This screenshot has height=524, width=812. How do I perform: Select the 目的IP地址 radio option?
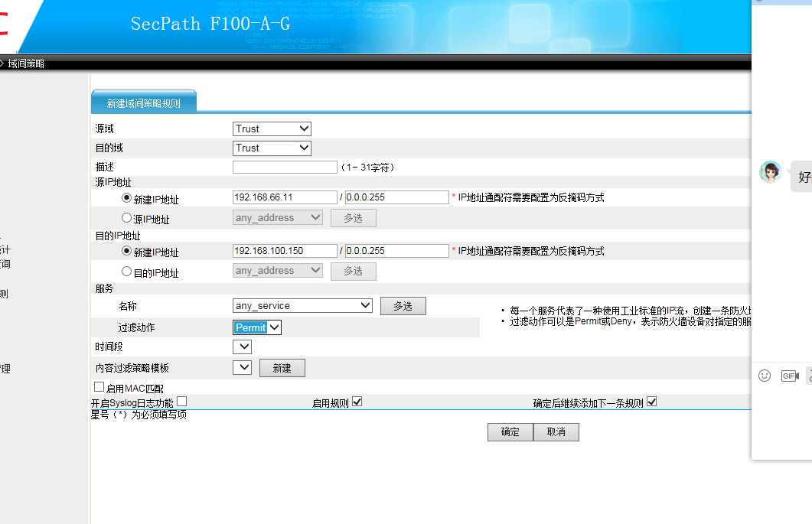point(126,272)
